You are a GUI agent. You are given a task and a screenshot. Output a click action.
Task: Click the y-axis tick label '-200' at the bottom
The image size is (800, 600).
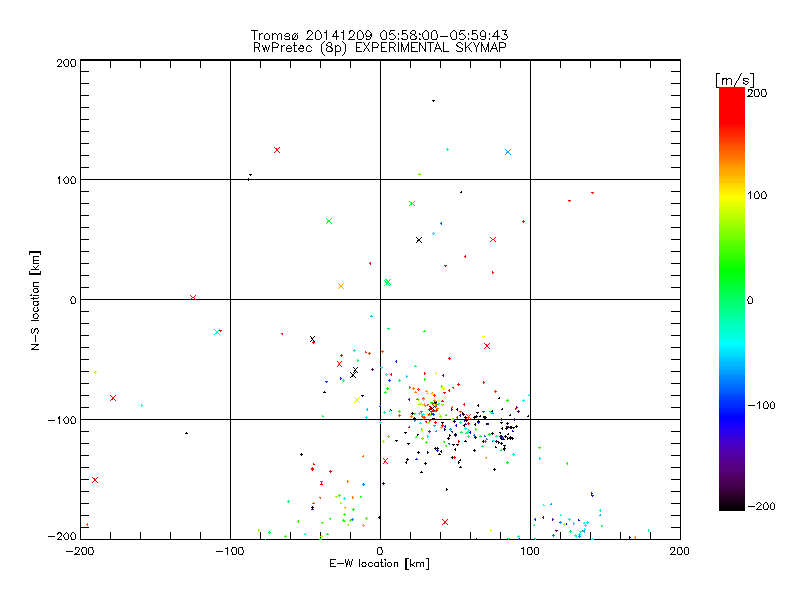pyautogui.click(x=62, y=537)
